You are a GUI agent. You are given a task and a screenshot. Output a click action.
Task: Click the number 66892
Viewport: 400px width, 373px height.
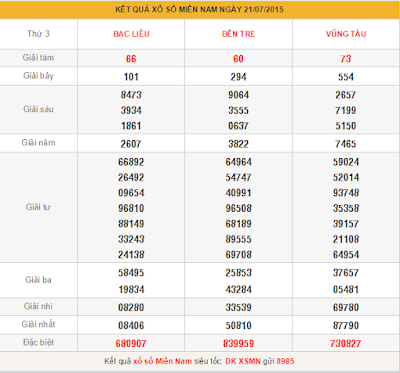(131, 162)
